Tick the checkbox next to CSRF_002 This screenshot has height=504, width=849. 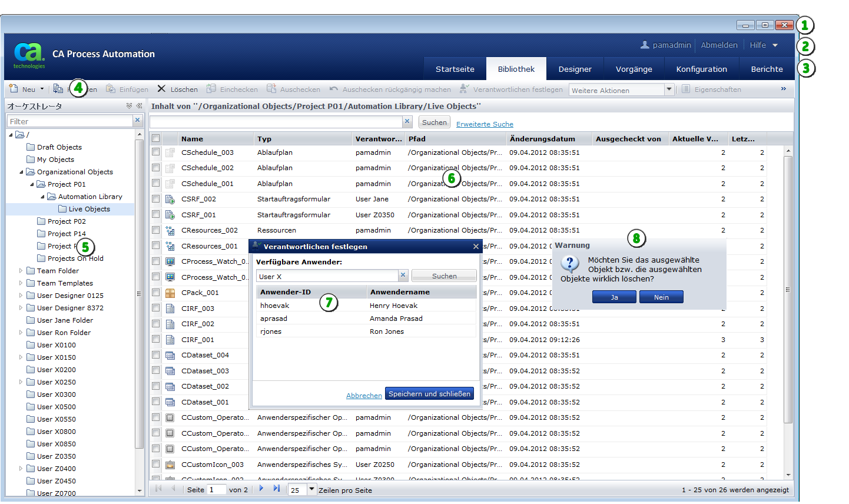click(156, 199)
